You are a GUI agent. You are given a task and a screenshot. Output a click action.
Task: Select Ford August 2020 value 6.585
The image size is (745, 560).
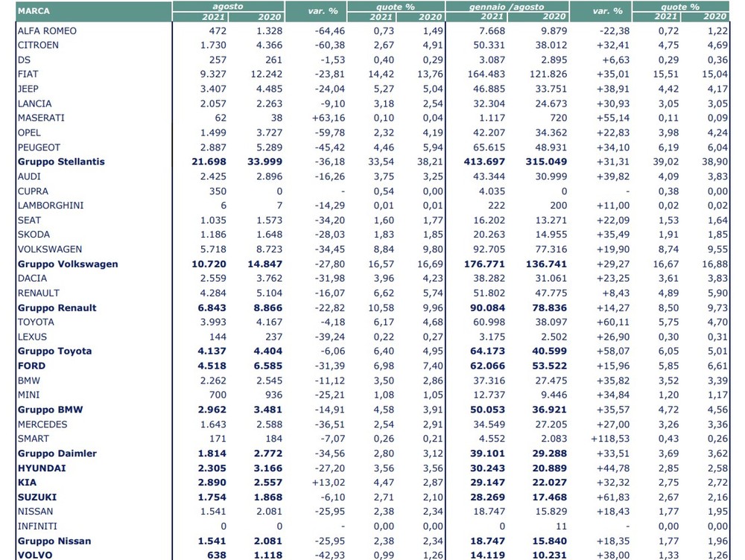click(268, 366)
